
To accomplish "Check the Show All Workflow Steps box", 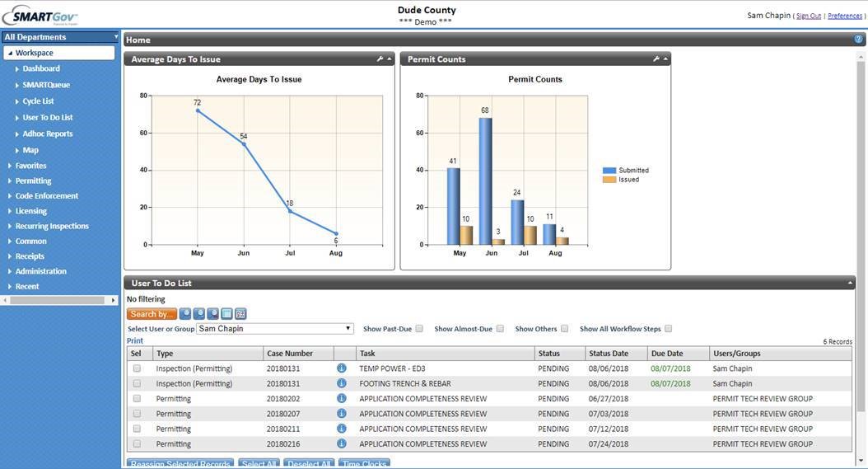I will [669, 329].
